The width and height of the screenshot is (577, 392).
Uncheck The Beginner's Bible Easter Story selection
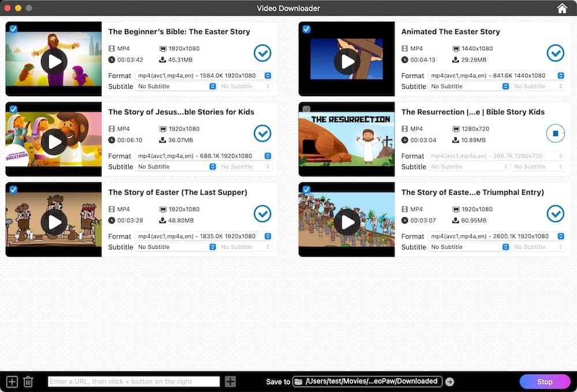(13, 28)
